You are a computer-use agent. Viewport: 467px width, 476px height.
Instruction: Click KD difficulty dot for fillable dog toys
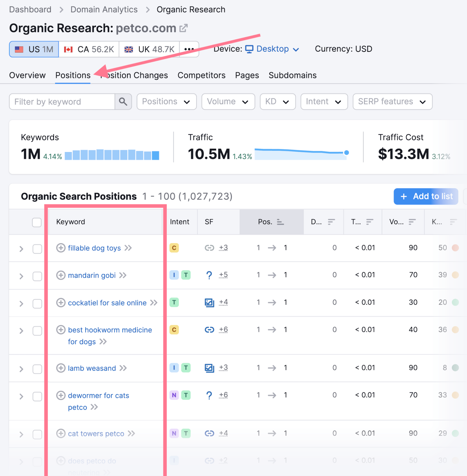point(455,248)
